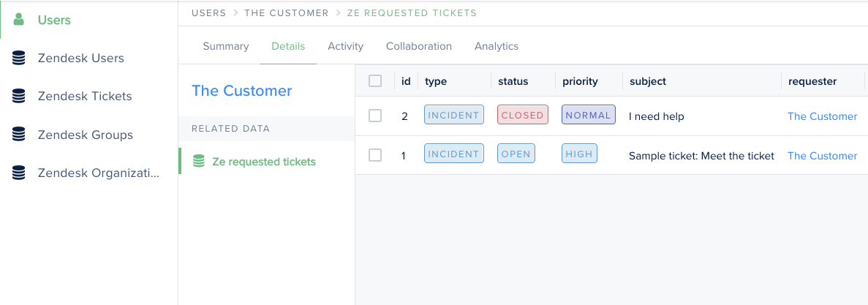Viewport: 868px width, 305px height.
Task: Open The Customer requester link for ticket 1
Action: (822, 156)
